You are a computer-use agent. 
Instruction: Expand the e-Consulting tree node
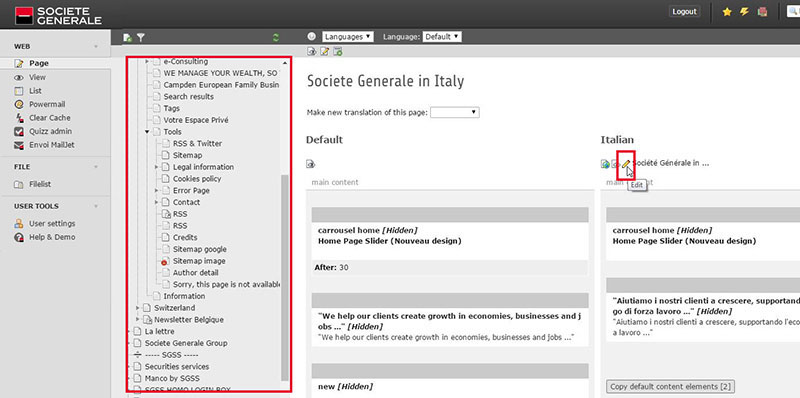tap(147, 61)
